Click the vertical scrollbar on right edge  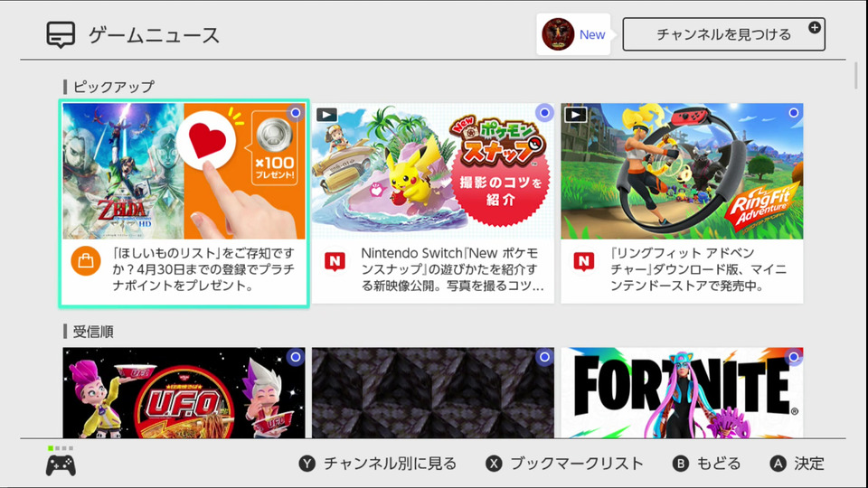(x=856, y=75)
